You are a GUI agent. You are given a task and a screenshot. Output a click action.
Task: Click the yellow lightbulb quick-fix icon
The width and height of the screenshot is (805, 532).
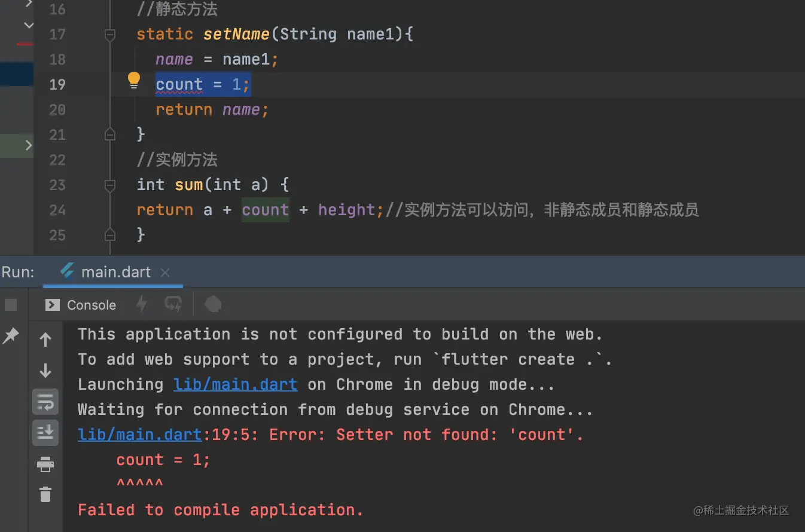pyautogui.click(x=134, y=80)
